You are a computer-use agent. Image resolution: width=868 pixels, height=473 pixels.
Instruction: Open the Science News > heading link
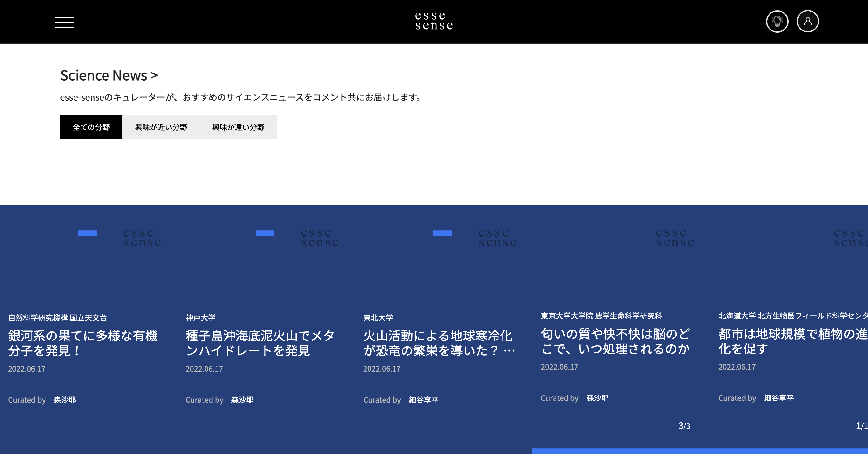(x=109, y=75)
